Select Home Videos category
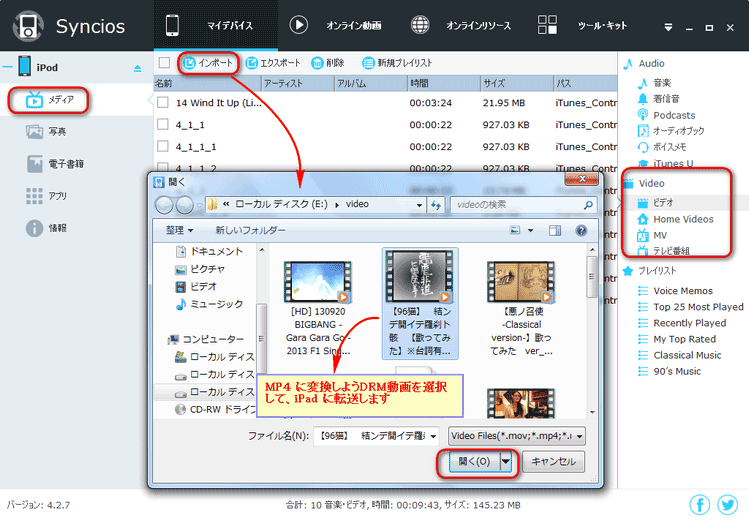The width and height of the screenshot is (749, 521). (x=675, y=219)
